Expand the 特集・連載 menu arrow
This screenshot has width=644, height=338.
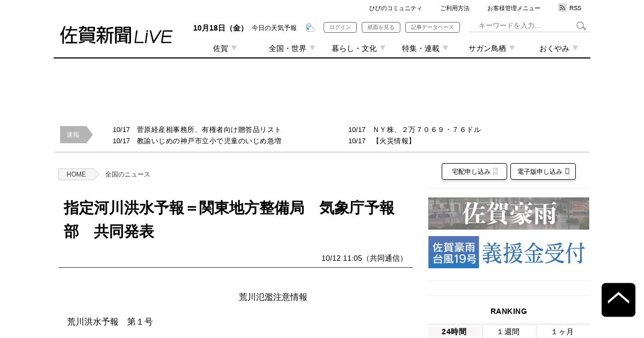[x=445, y=48]
